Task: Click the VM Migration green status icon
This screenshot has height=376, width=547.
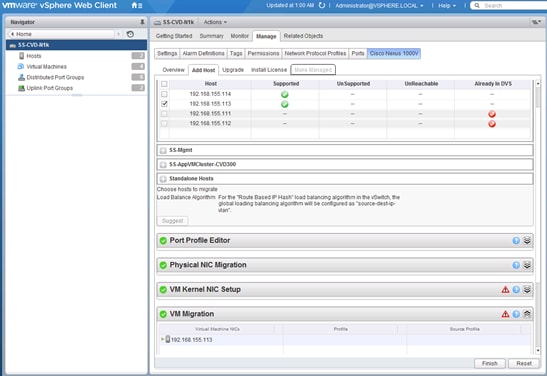Action: click(x=163, y=314)
